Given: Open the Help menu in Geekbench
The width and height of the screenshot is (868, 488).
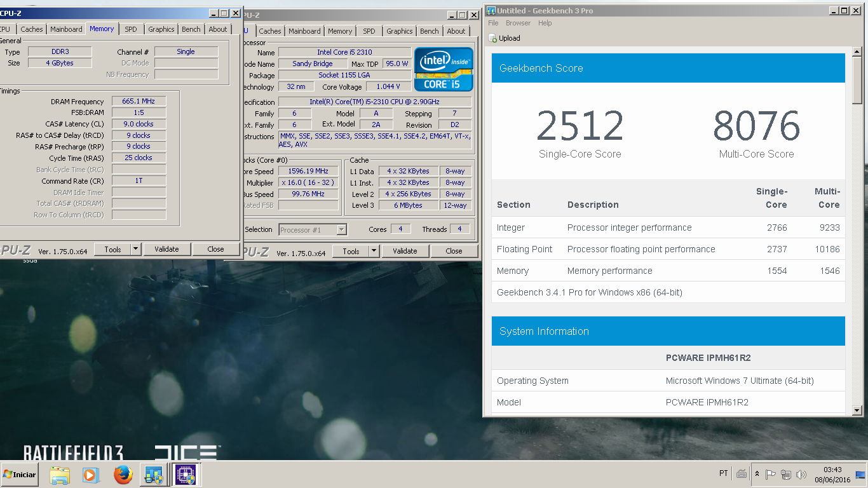Looking at the screenshot, I should coord(545,23).
